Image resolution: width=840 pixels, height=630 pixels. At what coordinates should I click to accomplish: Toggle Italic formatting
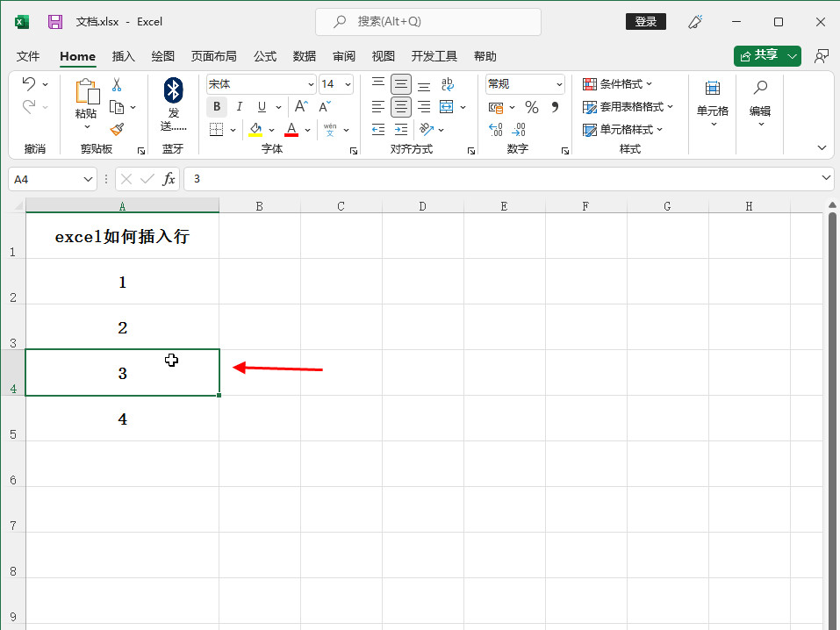tap(239, 106)
